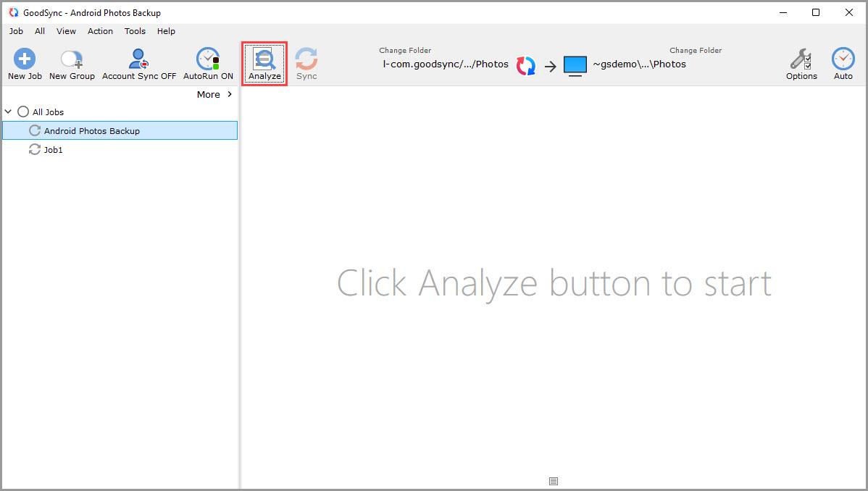Click the left Change Folder link
The width and height of the screenshot is (868, 491).
[x=405, y=51]
